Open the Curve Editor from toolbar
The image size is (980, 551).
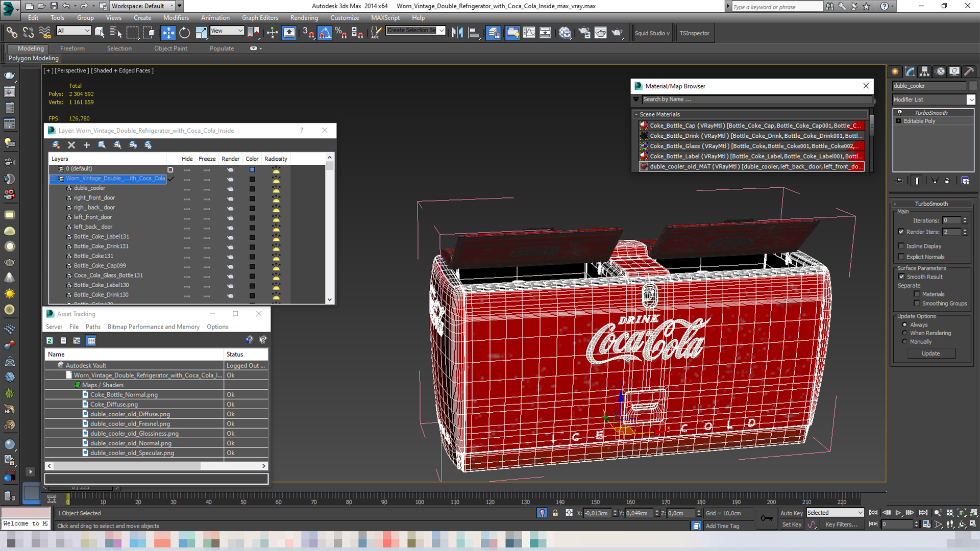529,33
